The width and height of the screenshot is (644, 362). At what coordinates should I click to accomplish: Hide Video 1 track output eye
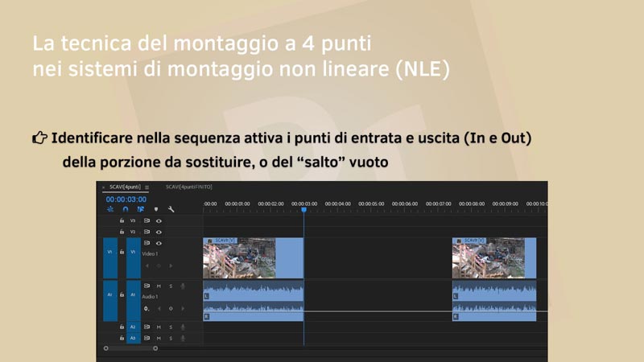(x=159, y=243)
